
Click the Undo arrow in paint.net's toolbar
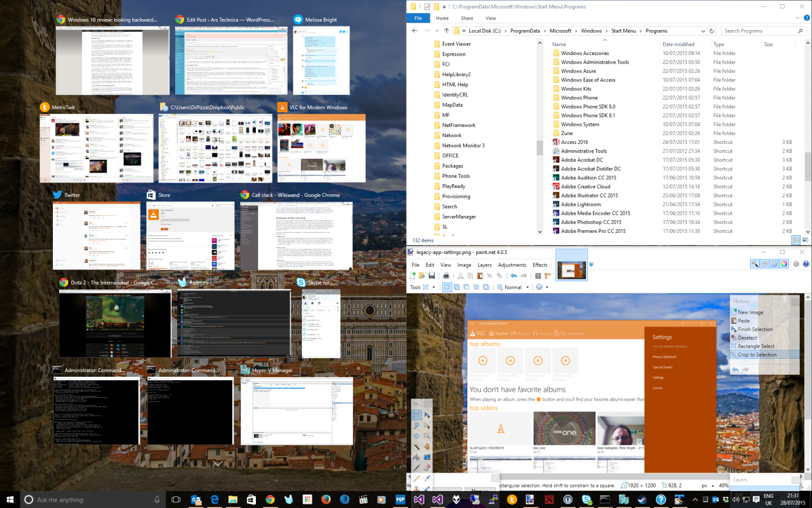point(512,276)
